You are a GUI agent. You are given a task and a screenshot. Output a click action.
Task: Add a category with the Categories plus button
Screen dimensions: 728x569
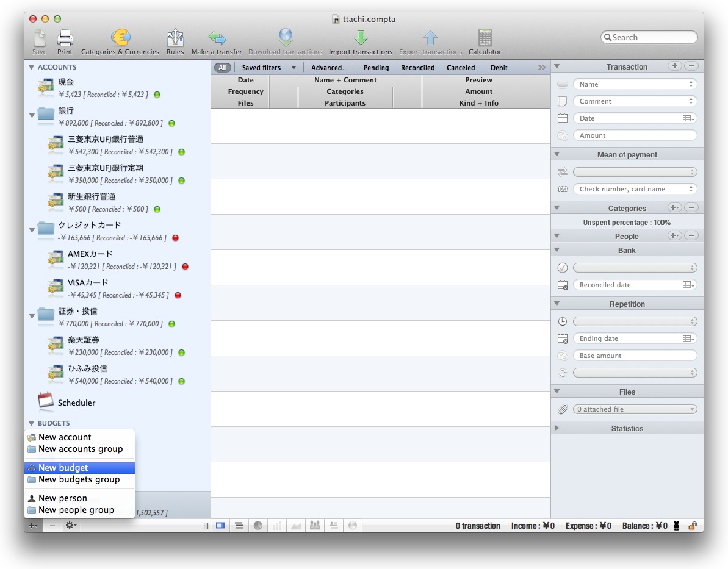pyautogui.click(x=674, y=207)
